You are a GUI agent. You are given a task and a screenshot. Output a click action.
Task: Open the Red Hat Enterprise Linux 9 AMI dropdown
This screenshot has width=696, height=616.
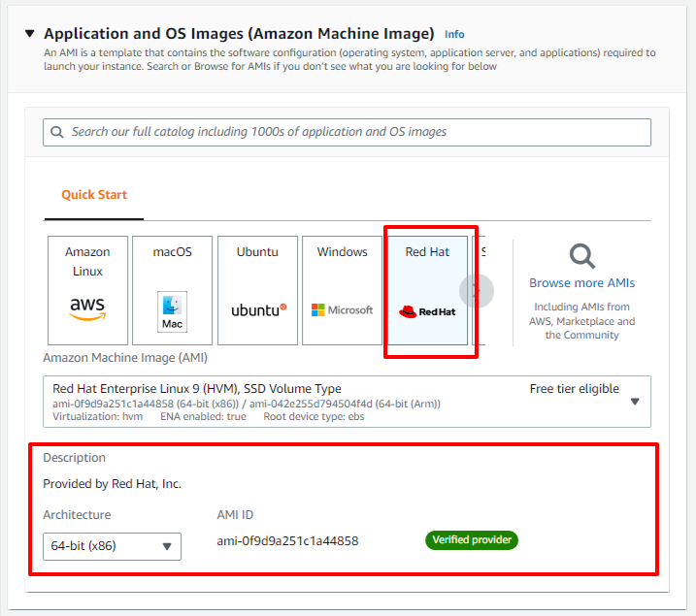[347, 402]
